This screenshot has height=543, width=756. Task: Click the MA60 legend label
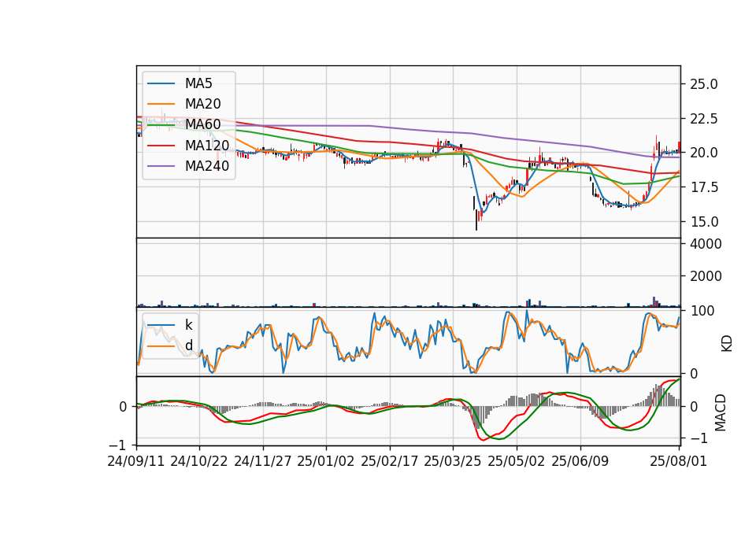point(202,125)
